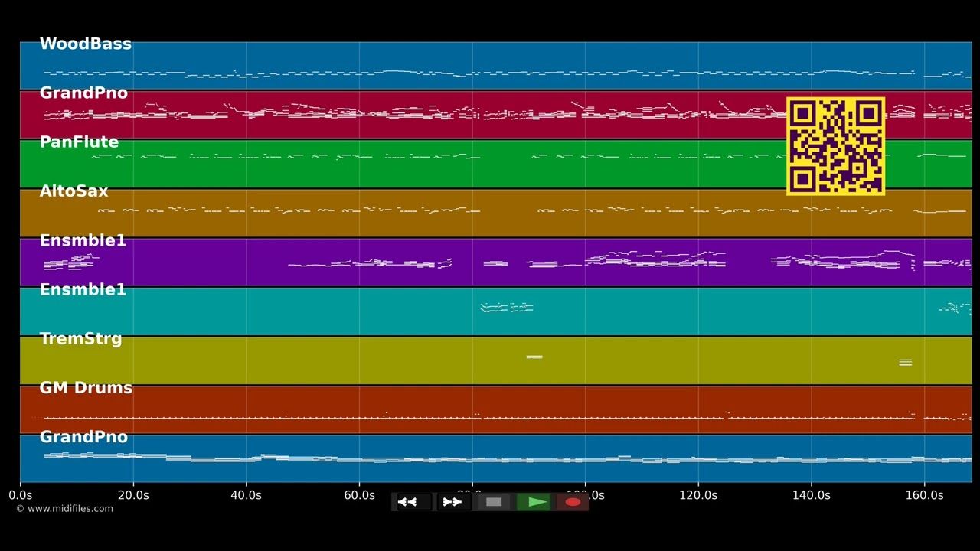Stop playback with the gray square button

point(494,502)
